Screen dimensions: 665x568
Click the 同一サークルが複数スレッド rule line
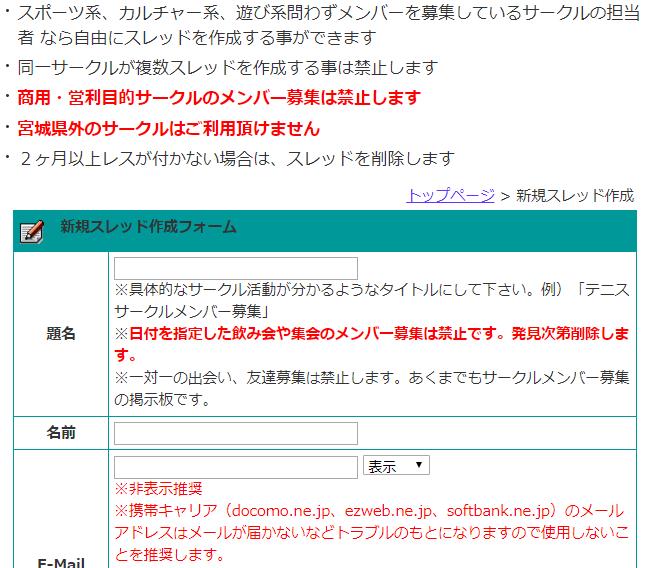[227, 67]
